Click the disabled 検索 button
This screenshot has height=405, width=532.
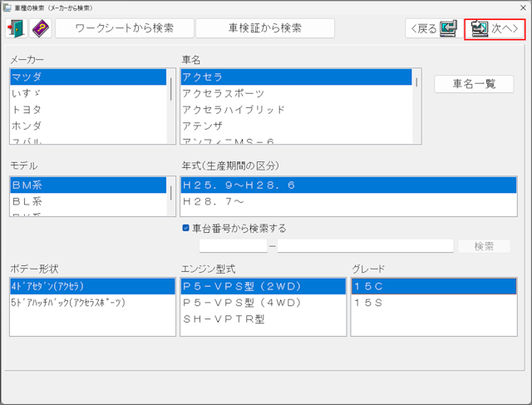tap(484, 246)
